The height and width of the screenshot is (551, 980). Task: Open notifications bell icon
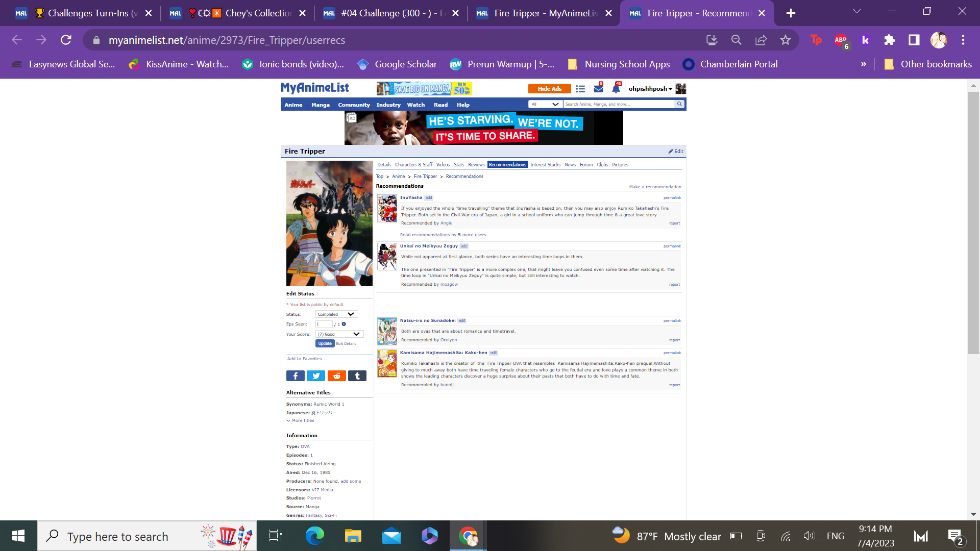pos(616,89)
